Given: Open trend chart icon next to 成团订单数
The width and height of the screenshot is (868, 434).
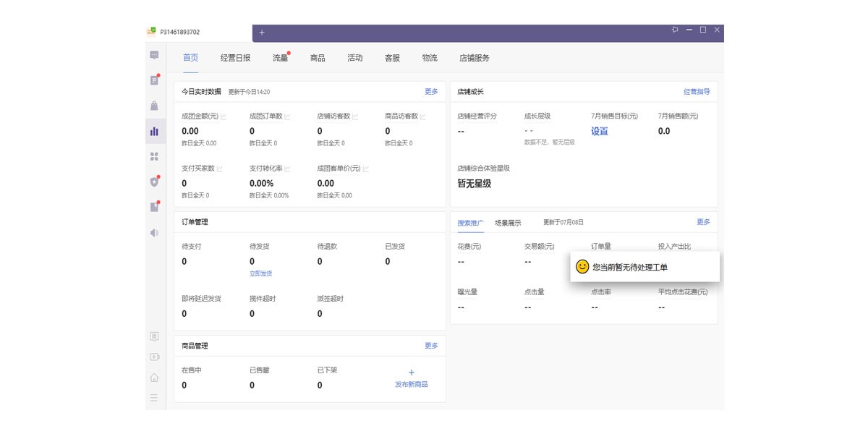Looking at the screenshot, I should [287, 116].
